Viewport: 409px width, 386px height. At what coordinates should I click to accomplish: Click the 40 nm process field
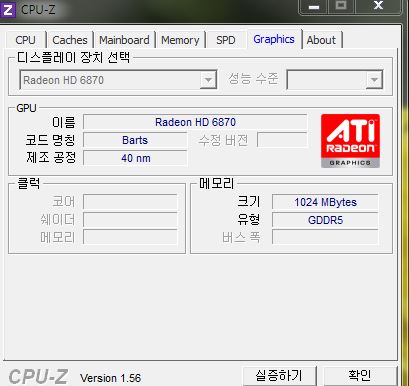[135, 158]
